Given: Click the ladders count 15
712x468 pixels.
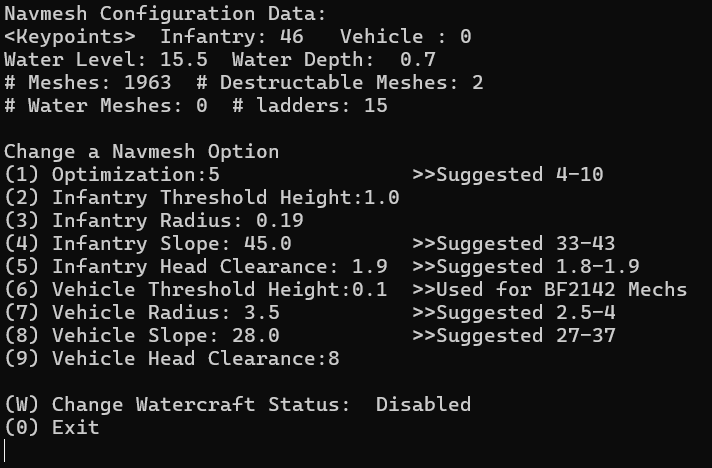Looking at the screenshot, I should (x=375, y=106).
